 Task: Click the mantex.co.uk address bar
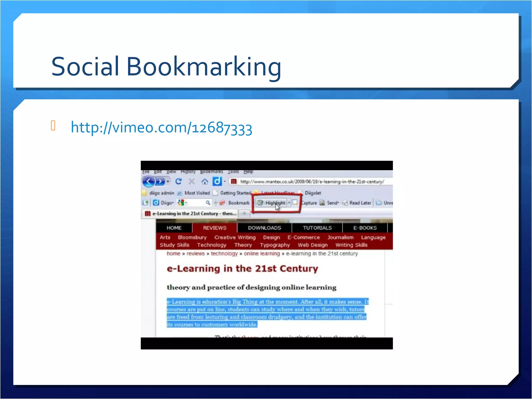(312, 182)
